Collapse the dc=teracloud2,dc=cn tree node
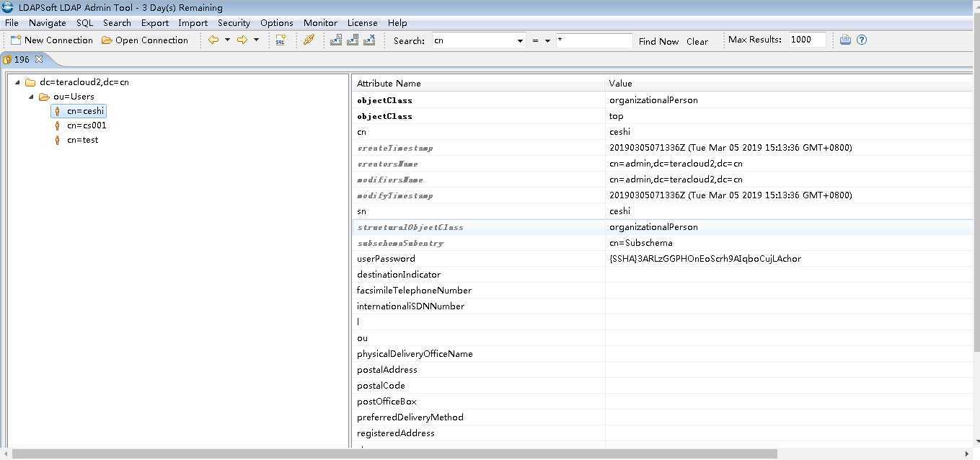The width and height of the screenshot is (980, 460). click(x=17, y=82)
